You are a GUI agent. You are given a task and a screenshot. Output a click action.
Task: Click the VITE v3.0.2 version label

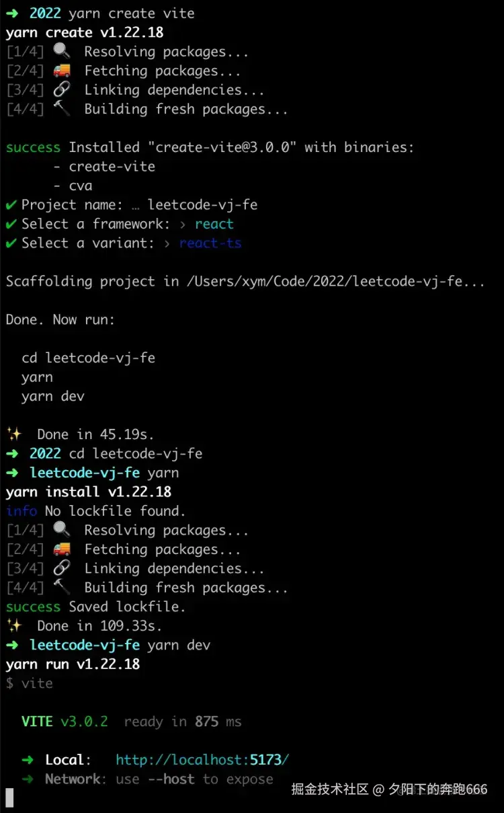click(x=65, y=722)
